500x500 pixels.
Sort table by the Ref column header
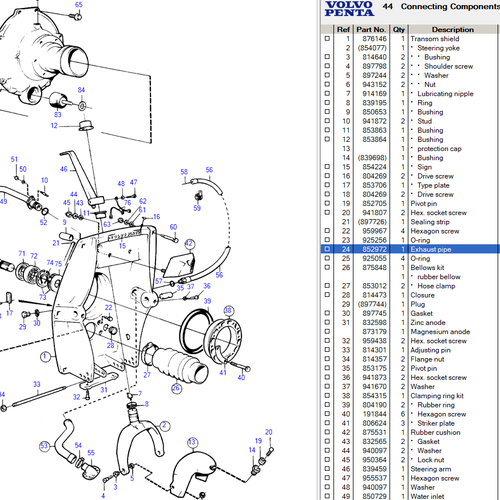click(x=343, y=29)
